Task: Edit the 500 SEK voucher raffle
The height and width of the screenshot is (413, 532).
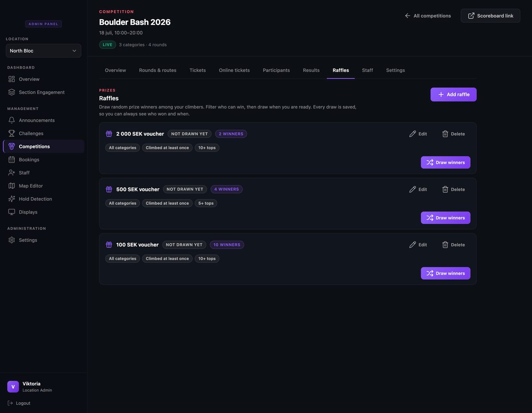Action: coord(418,189)
